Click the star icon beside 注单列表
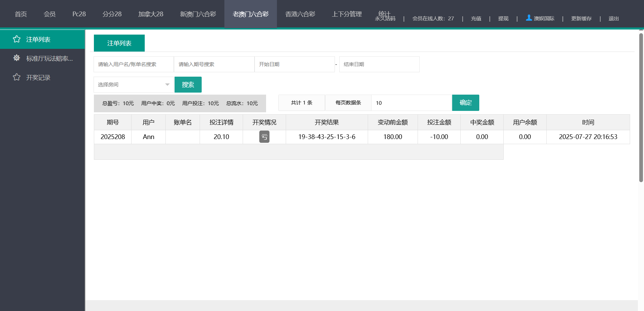The image size is (644, 311). (17, 39)
